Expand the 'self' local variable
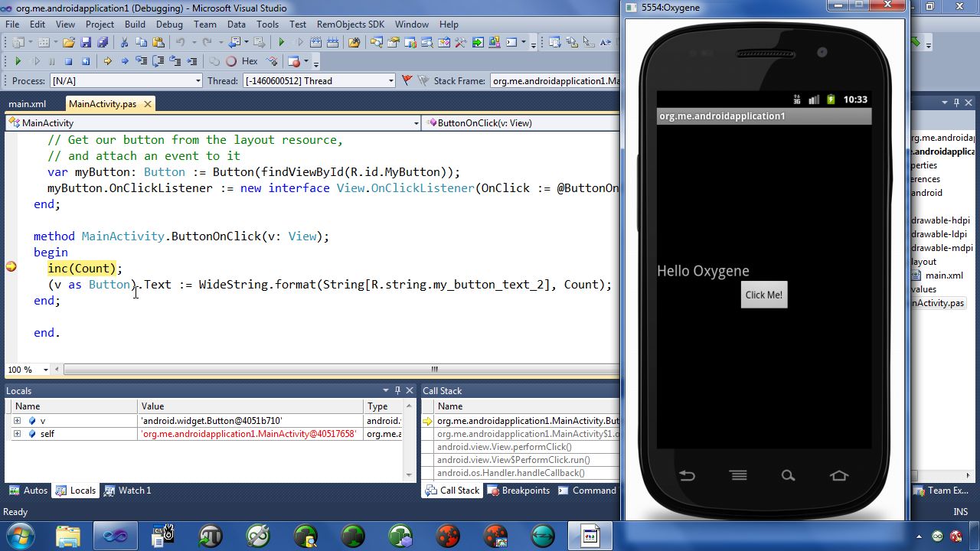Image resolution: width=980 pixels, height=551 pixels. [x=17, y=434]
